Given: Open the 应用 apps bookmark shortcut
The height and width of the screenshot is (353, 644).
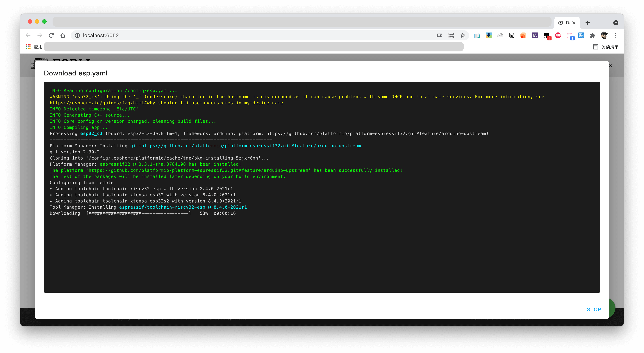Looking at the screenshot, I should tap(34, 47).
